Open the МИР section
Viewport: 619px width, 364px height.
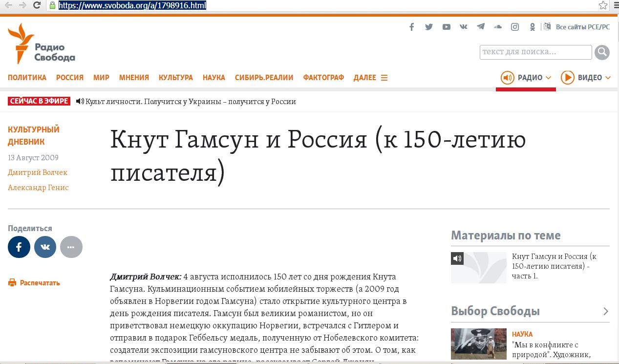click(x=101, y=78)
